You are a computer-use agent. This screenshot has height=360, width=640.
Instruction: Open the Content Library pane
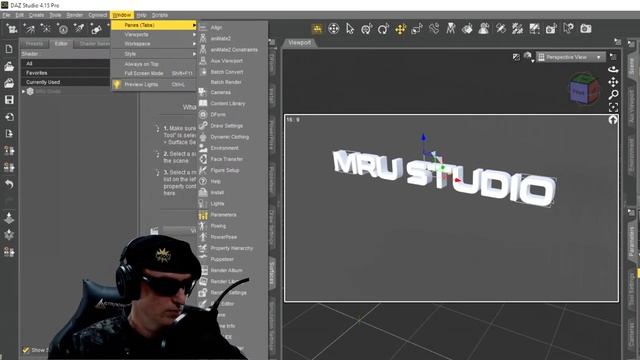coord(232,104)
